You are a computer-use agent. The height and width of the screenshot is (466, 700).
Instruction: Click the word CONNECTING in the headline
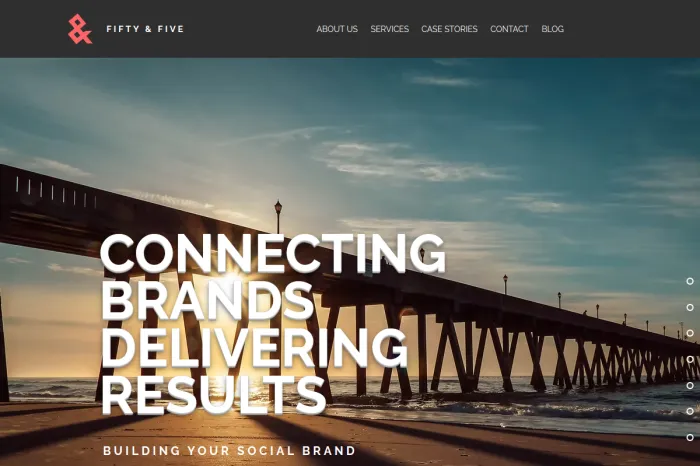click(x=273, y=253)
